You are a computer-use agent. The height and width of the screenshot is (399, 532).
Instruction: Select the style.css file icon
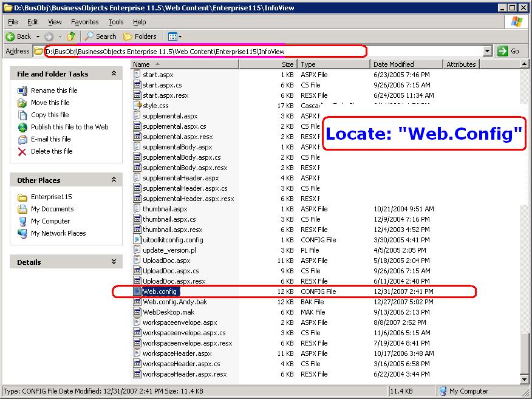(x=137, y=106)
